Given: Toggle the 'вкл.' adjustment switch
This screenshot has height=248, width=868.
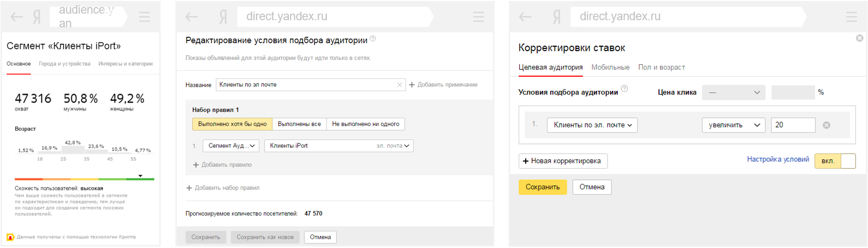Looking at the screenshot, I should [835, 161].
